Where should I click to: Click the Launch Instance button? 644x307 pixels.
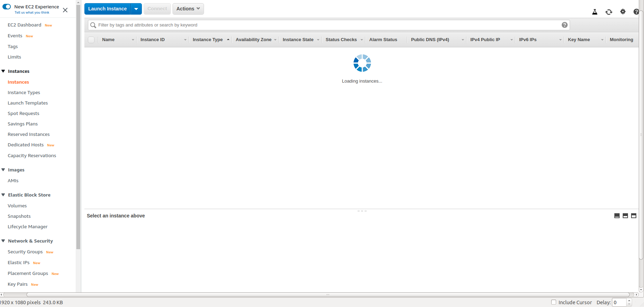107,9
